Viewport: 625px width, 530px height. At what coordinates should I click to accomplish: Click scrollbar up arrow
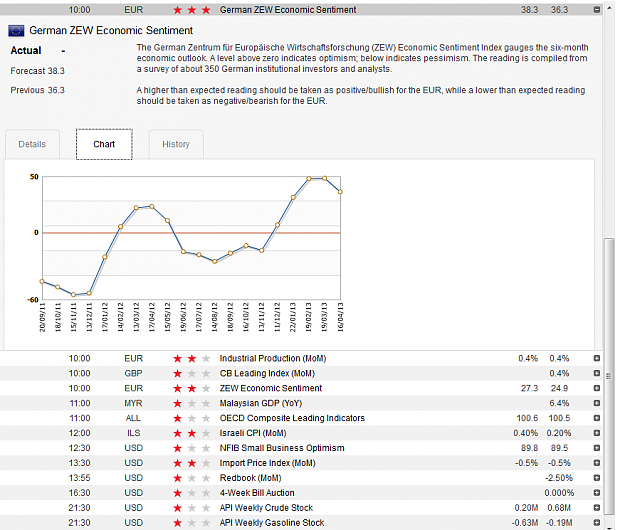tap(609, 8)
